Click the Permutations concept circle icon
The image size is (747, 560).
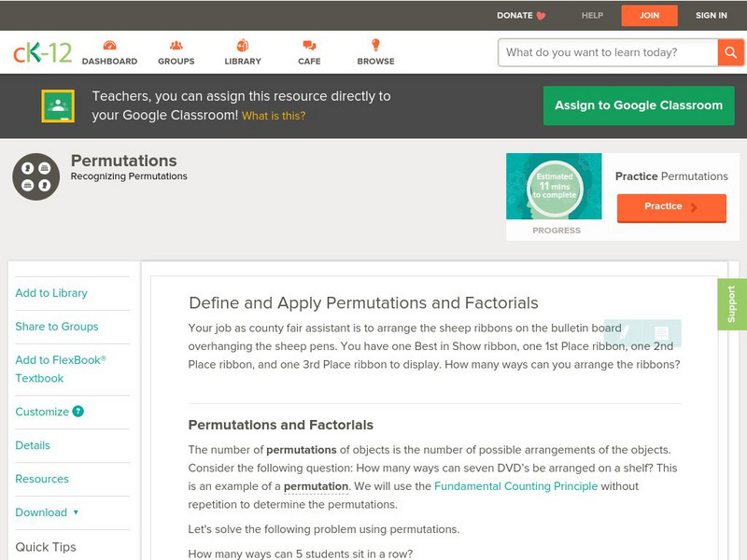tap(36, 176)
